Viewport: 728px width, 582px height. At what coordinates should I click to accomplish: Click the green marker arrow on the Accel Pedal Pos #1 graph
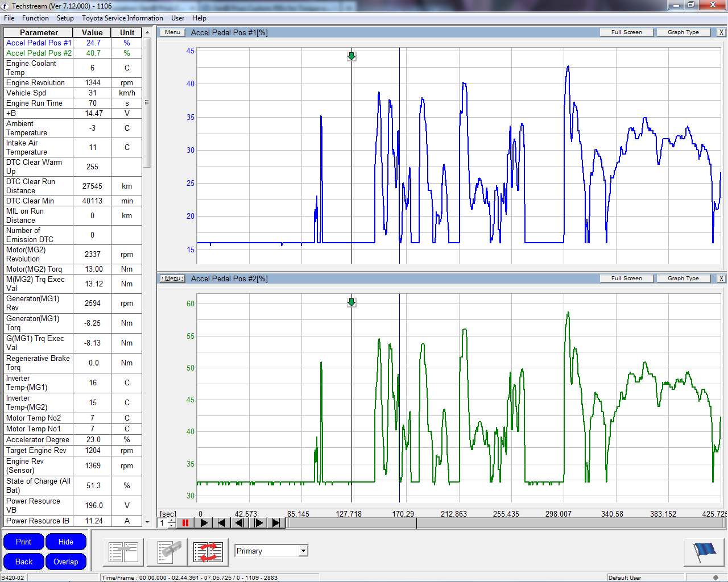pos(351,56)
